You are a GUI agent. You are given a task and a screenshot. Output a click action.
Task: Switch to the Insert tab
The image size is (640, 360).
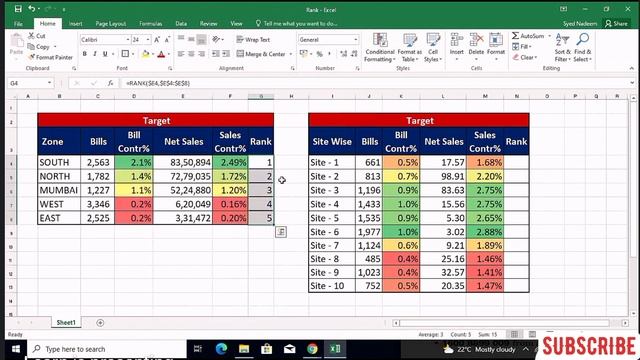(76, 24)
